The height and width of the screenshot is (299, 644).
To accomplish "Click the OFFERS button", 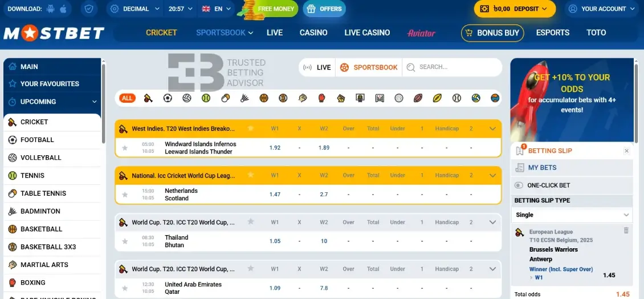I will (324, 9).
